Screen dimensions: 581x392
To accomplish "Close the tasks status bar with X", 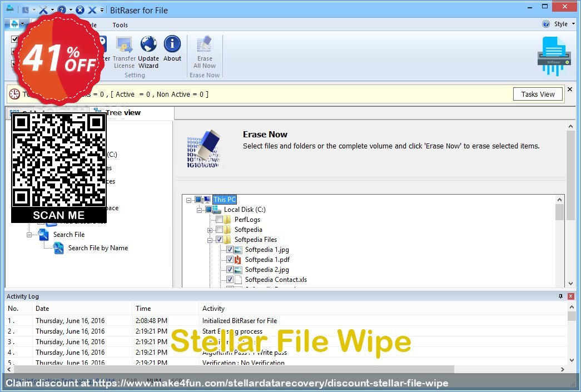I will [570, 90].
